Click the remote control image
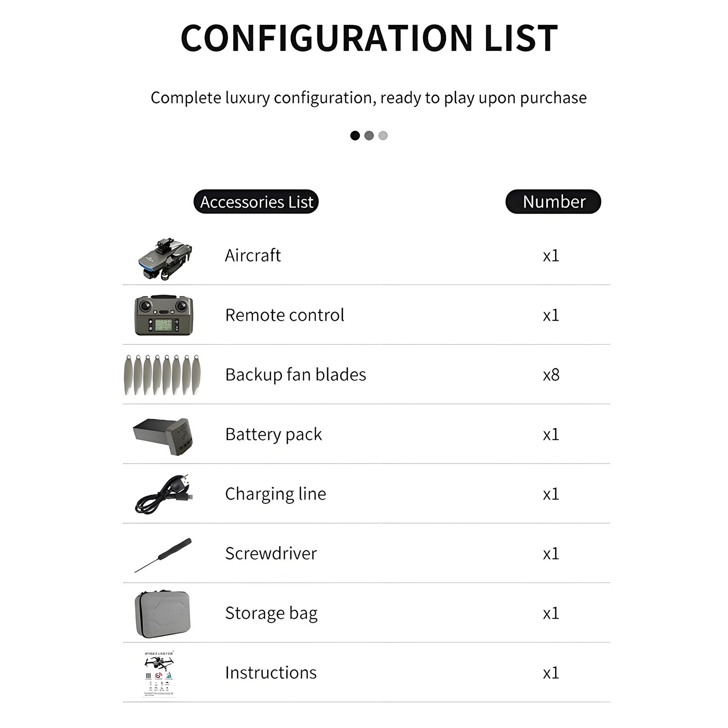728x728 pixels. click(164, 315)
